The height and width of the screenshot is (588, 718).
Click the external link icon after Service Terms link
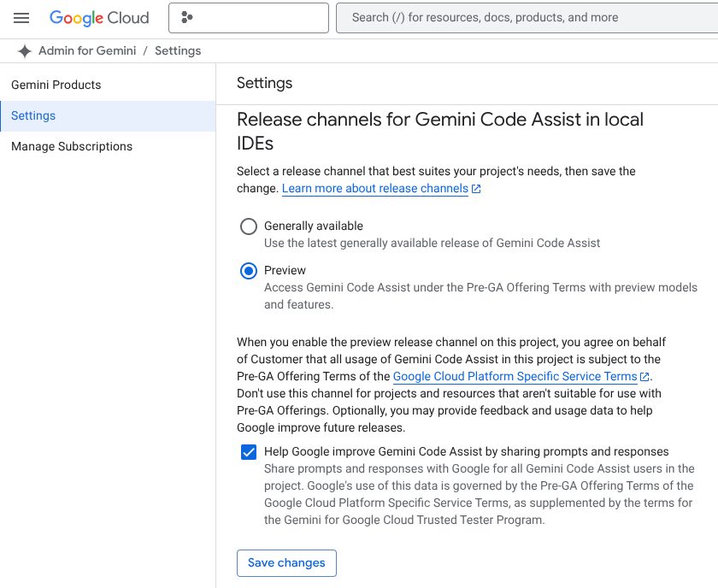point(644,376)
